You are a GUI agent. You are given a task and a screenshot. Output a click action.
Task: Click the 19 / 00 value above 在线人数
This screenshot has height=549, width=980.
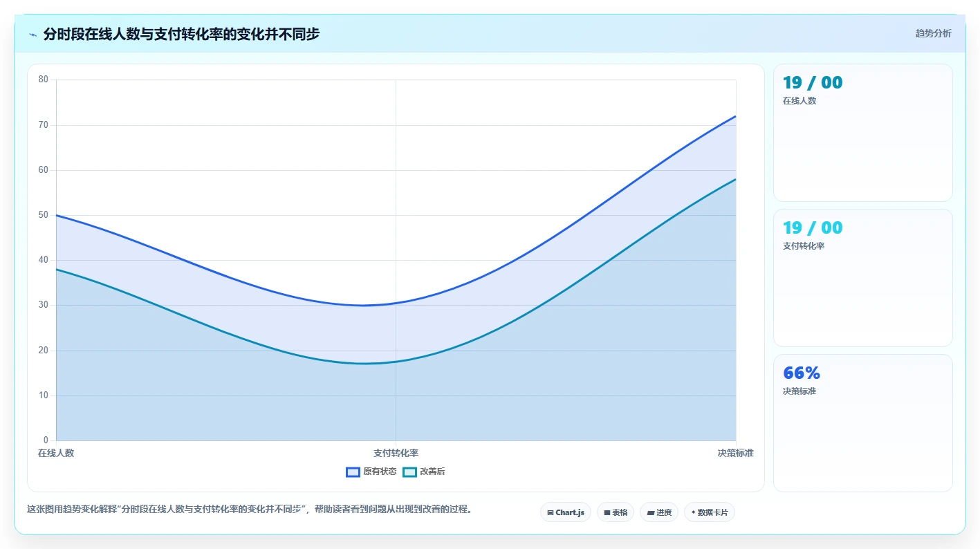click(x=813, y=83)
